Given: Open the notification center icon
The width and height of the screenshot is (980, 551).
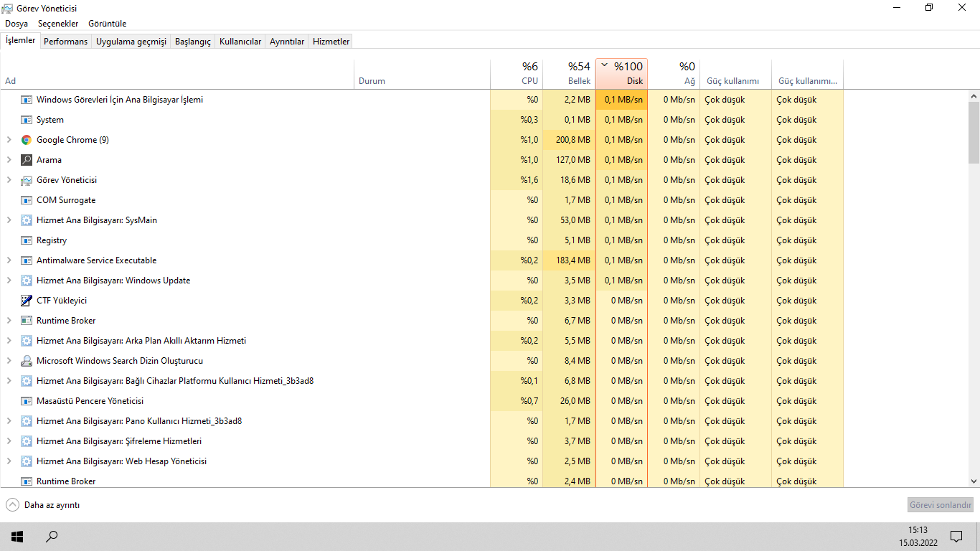Looking at the screenshot, I should click(x=956, y=536).
